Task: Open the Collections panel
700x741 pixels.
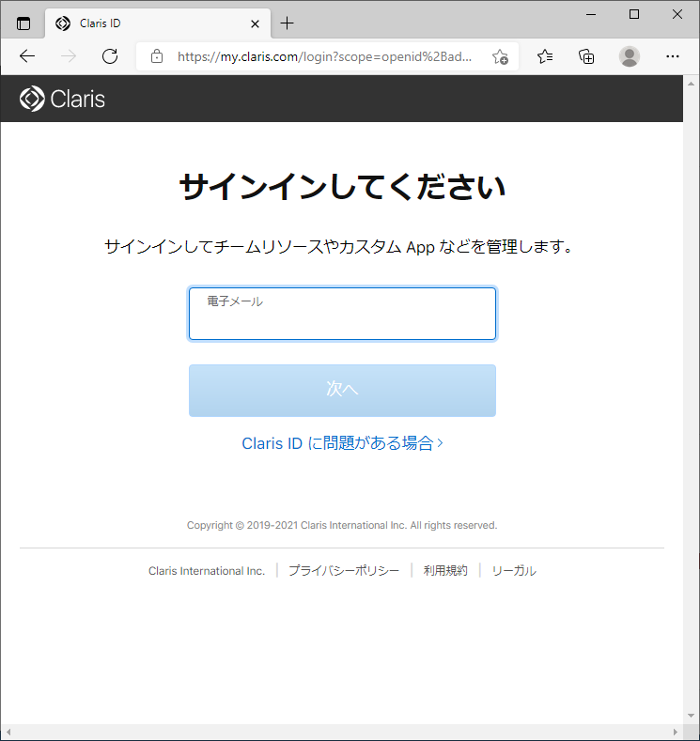Action: tap(586, 56)
